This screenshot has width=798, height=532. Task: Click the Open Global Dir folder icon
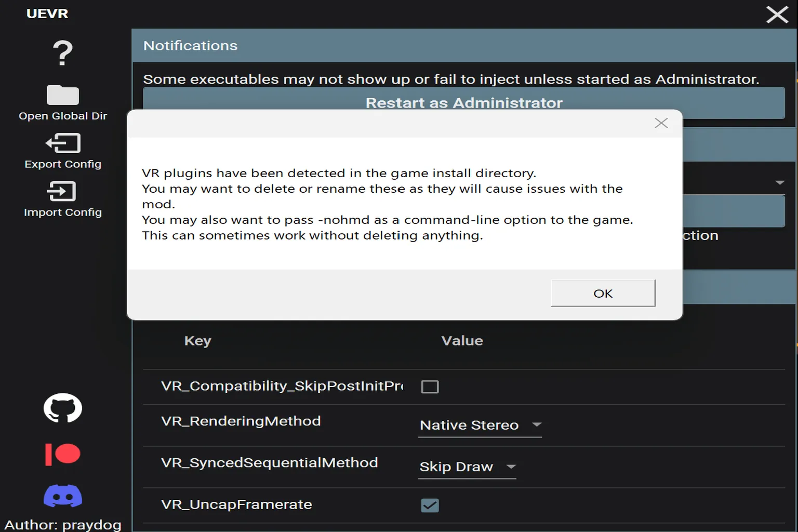tap(63, 95)
